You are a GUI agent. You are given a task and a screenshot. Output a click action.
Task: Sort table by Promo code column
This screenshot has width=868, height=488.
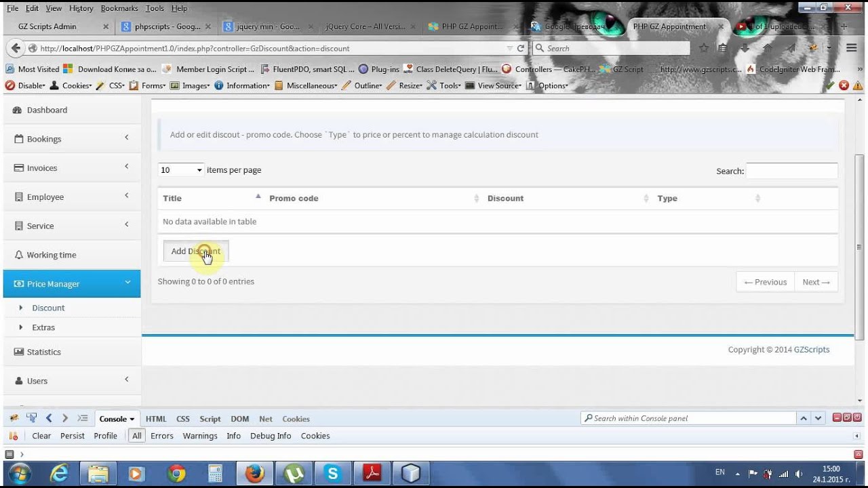(372, 198)
